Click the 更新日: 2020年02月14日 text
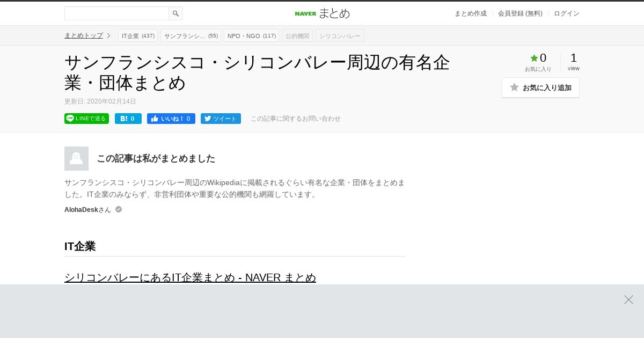This screenshot has height=338, width=644. [100, 101]
